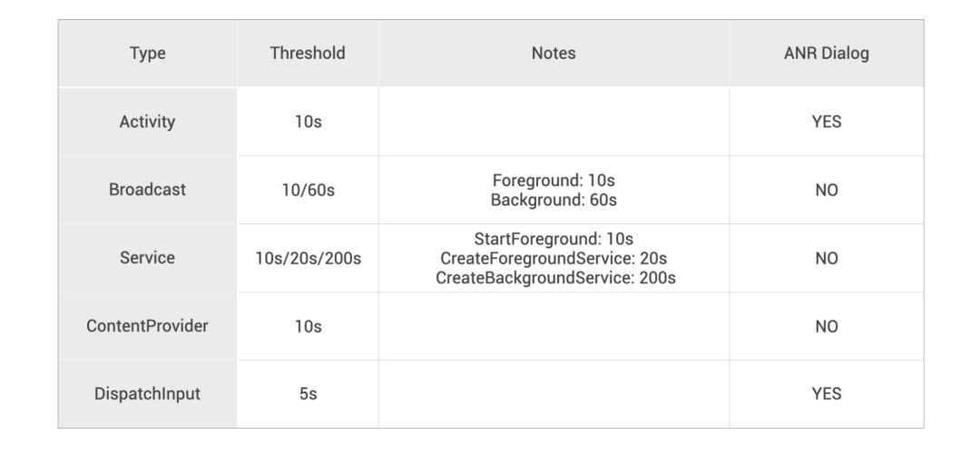Click NO in the Broadcast row
The height and width of the screenshot is (455, 980).
826,190
